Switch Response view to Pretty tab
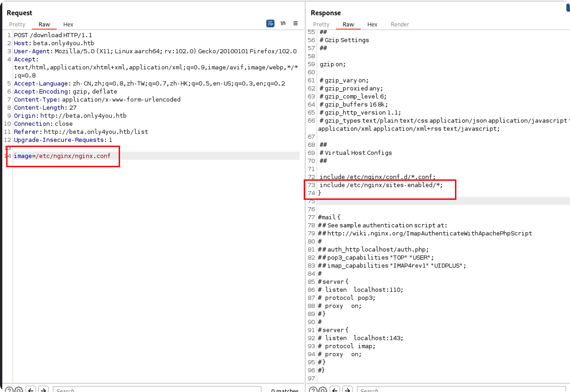 [321, 24]
